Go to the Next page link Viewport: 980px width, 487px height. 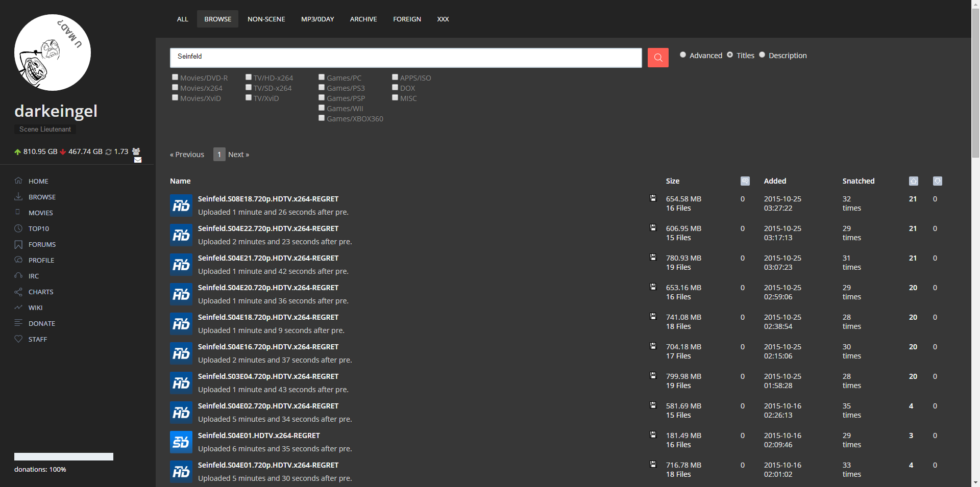(238, 155)
